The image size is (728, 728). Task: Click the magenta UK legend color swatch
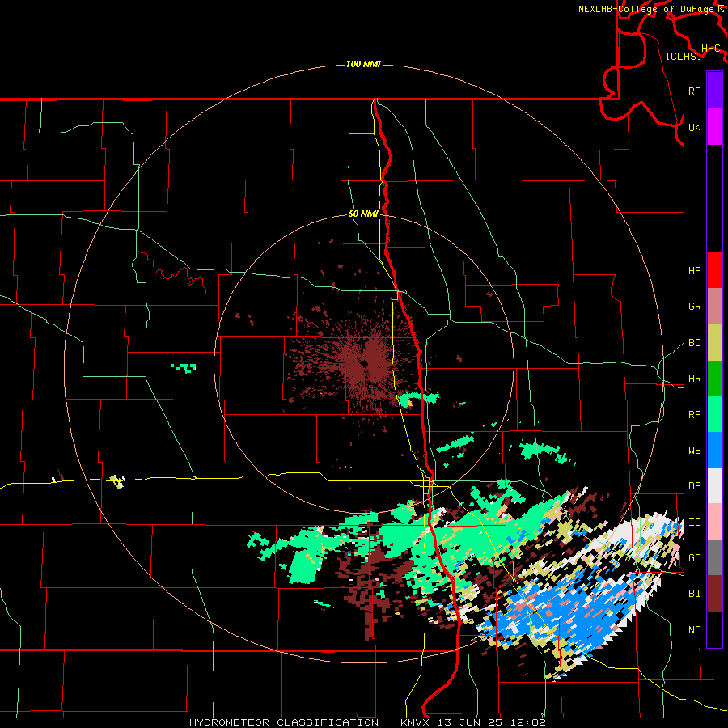pyautogui.click(x=714, y=127)
